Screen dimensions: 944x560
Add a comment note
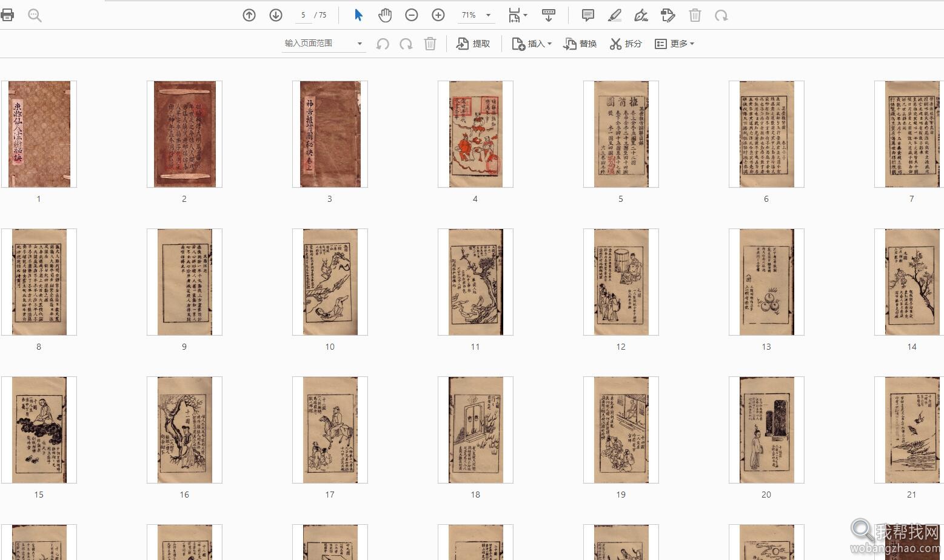(587, 15)
